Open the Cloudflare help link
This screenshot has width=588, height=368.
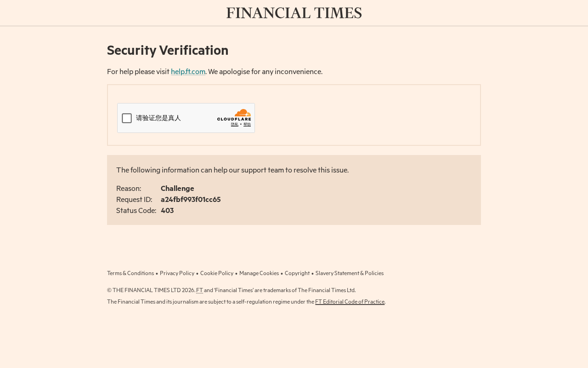click(x=247, y=125)
